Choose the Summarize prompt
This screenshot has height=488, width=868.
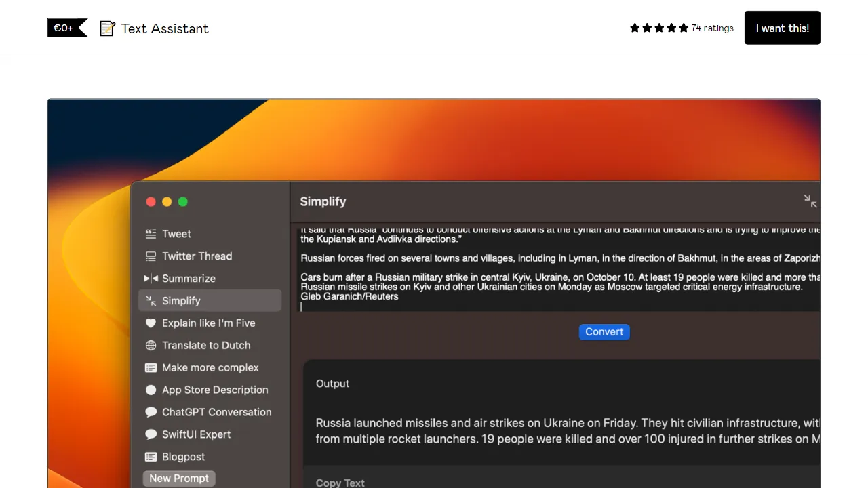pos(210,279)
